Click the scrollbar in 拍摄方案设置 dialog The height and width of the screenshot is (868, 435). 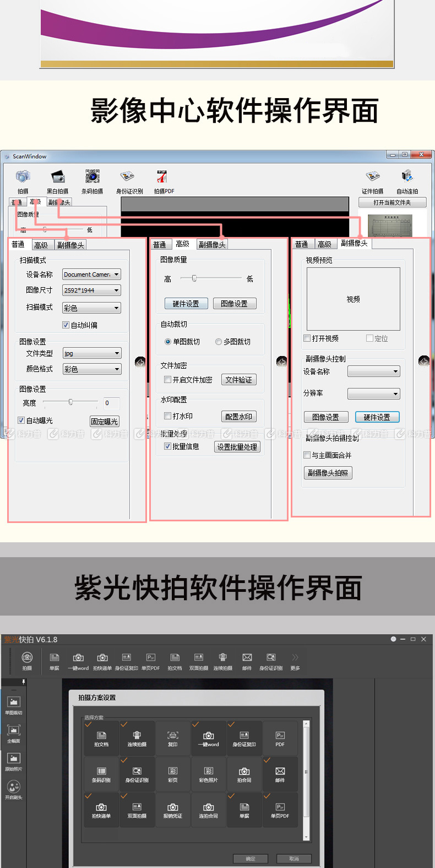click(307, 780)
